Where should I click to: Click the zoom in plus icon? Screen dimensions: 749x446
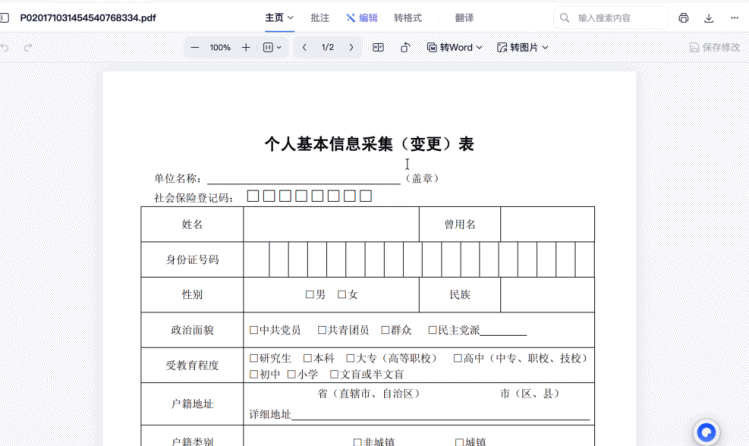coord(246,47)
